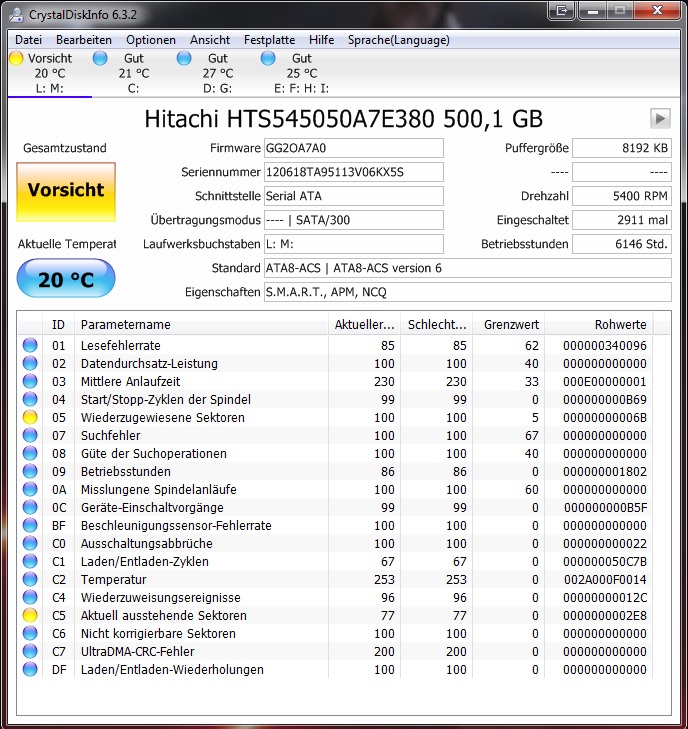Click the blue status circle for E: F: H: I:

268,58
